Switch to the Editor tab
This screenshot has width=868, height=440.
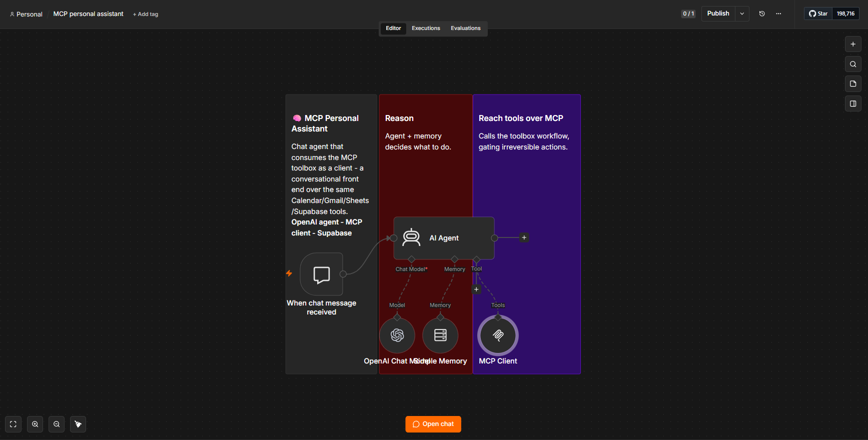pyautogui.click(x=393, y=28)
